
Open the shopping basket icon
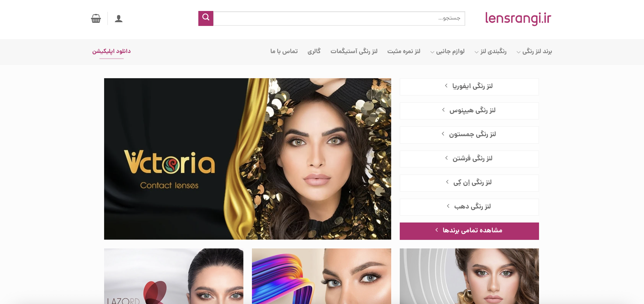(96, 18)
